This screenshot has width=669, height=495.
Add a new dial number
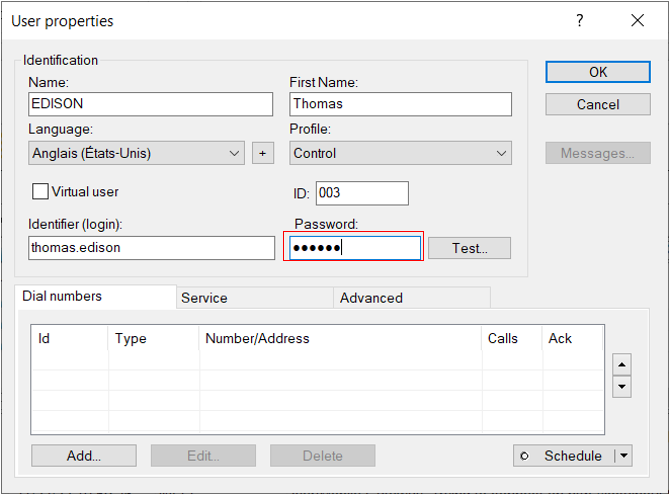84,456
